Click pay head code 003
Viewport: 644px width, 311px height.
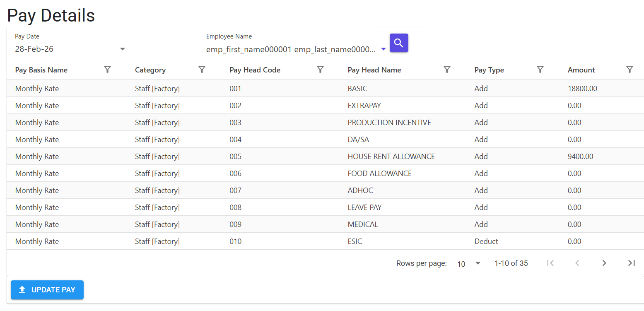click(235, 123)
